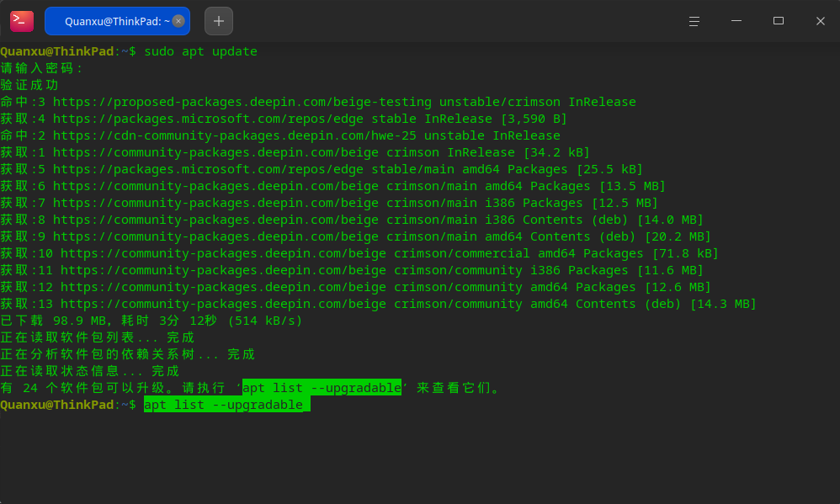Open the hamburger main menu

[694, 21]
